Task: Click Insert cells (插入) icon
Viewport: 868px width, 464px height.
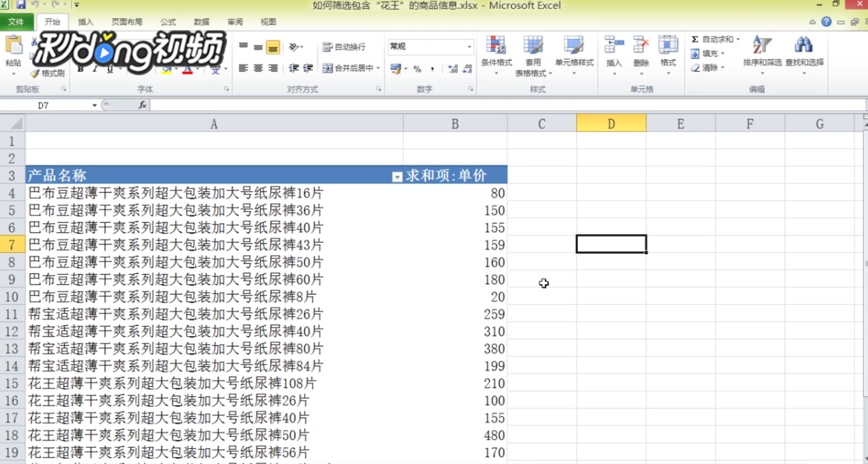Action: 614,45
